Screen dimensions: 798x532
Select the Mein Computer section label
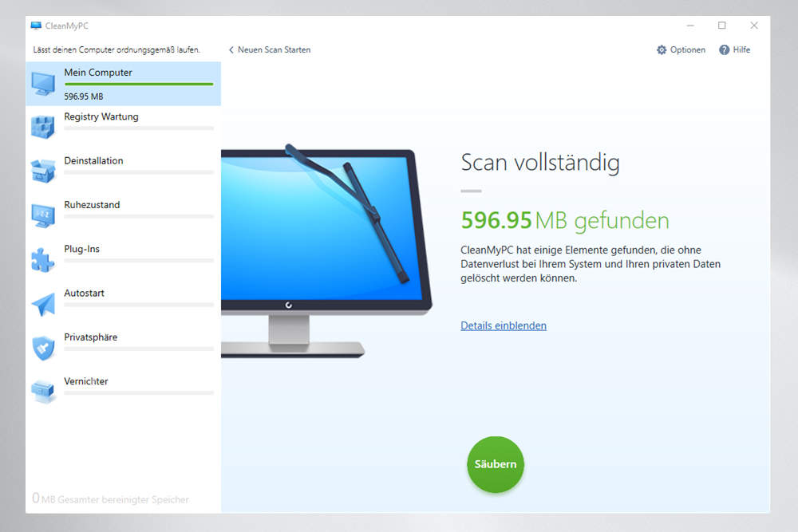pyautogui.click(x=97, y=73)
